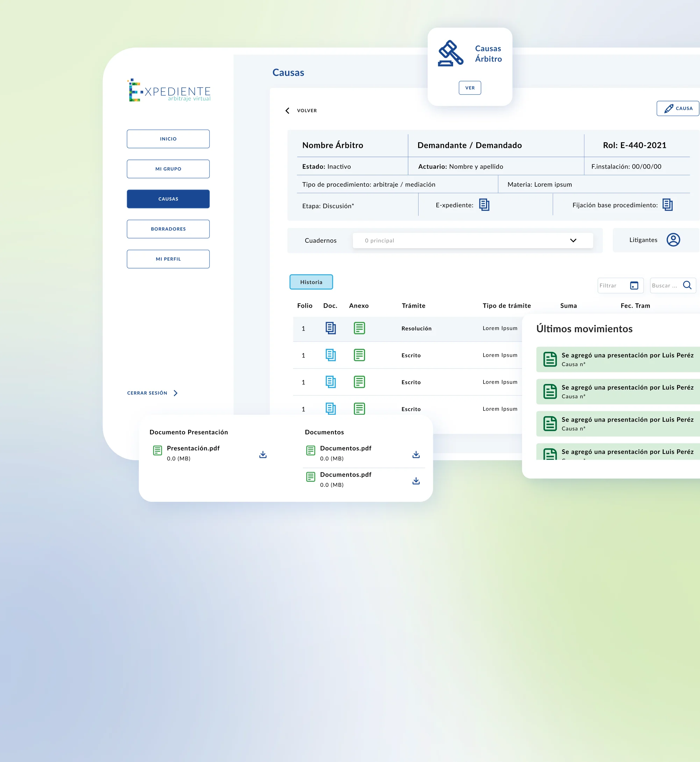Open the calendar icon in Filtrar field
The width and height of the screenshot is (700, 762).
[x=634, y=285]
